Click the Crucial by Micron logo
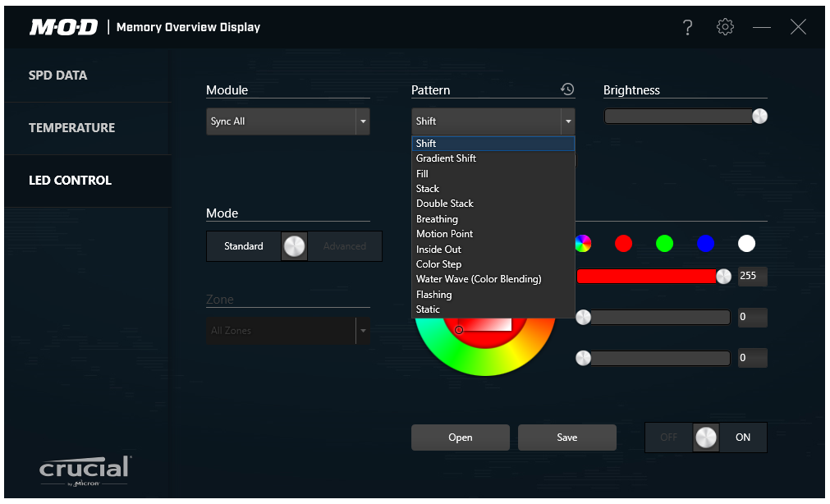Image resolution: width=830 pixels, height=504 pixels. point(85,470)
